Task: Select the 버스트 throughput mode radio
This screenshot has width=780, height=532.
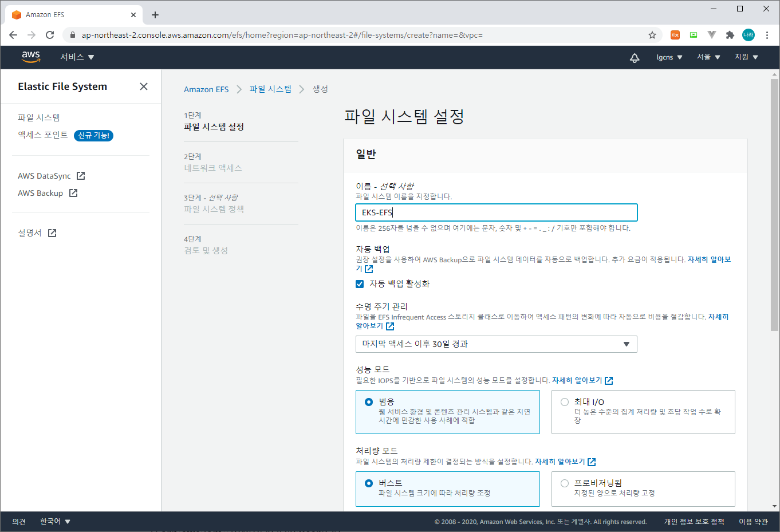Action: [x=369, y=483]
